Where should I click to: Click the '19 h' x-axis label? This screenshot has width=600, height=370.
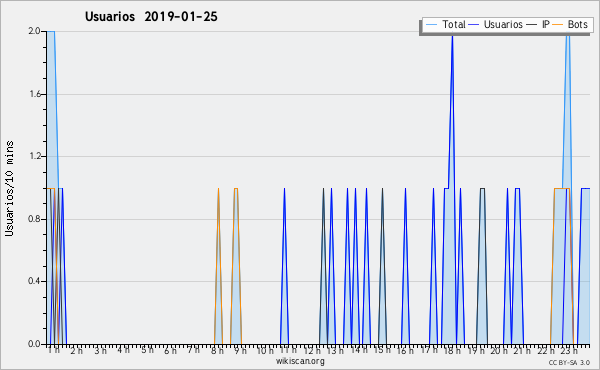pyautogui.click(x=476, y=350)
